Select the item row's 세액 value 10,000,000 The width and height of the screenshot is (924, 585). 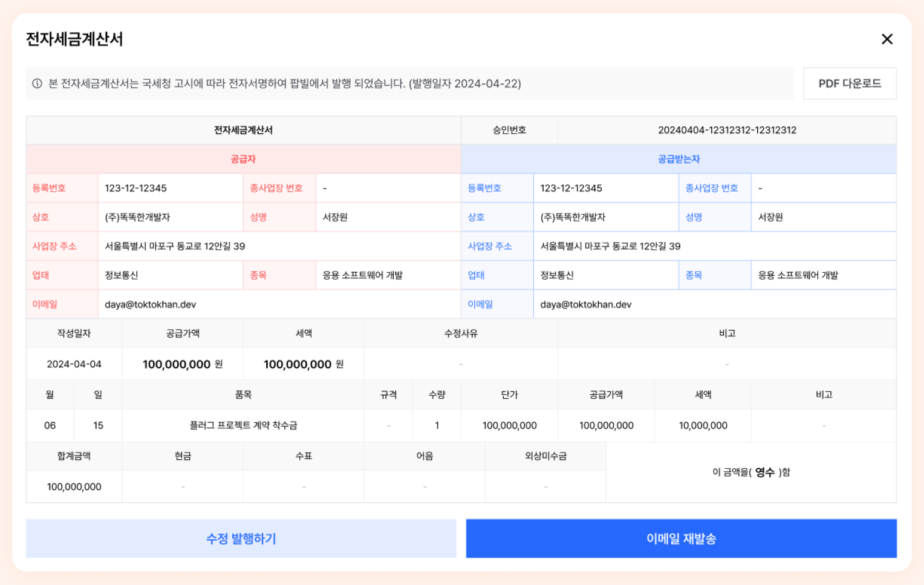click(703, 425)
